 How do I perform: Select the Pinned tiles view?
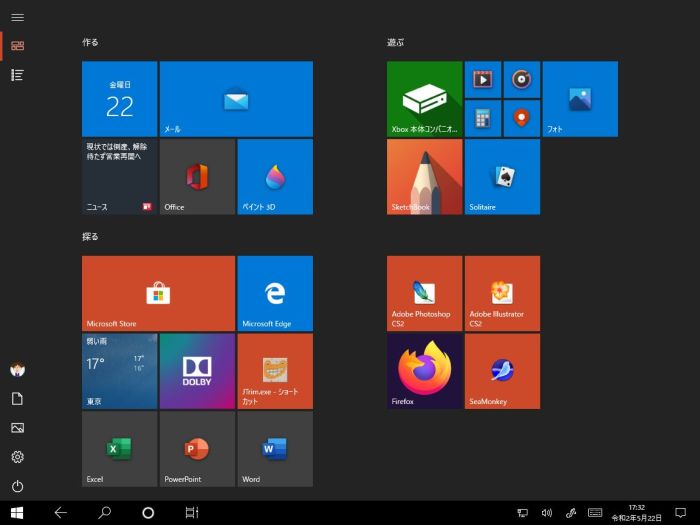tap(17, 46)
